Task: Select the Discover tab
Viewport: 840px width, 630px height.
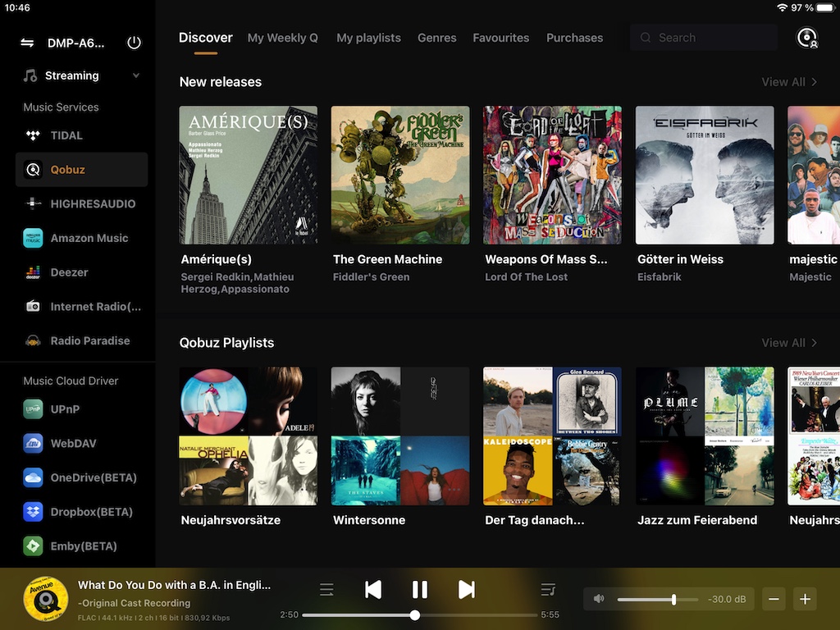Action: click(x=206, y=38)
